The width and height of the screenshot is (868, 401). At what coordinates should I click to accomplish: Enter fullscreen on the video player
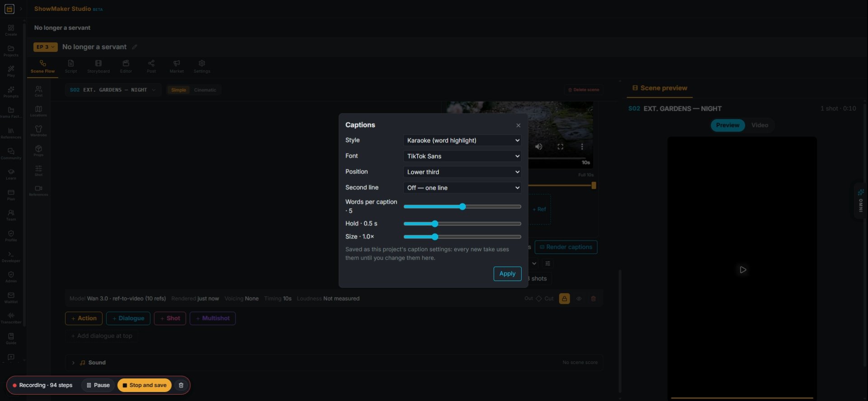560,146
